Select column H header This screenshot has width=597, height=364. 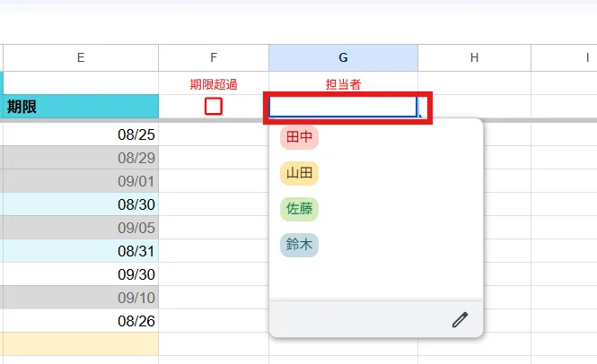tap(474, 57)
